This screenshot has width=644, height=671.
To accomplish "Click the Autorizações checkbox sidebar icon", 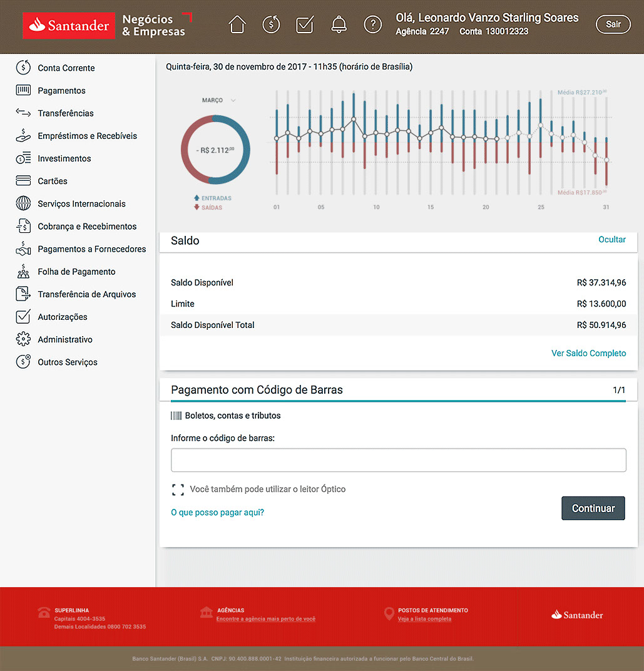I will (x=23, y=316).
